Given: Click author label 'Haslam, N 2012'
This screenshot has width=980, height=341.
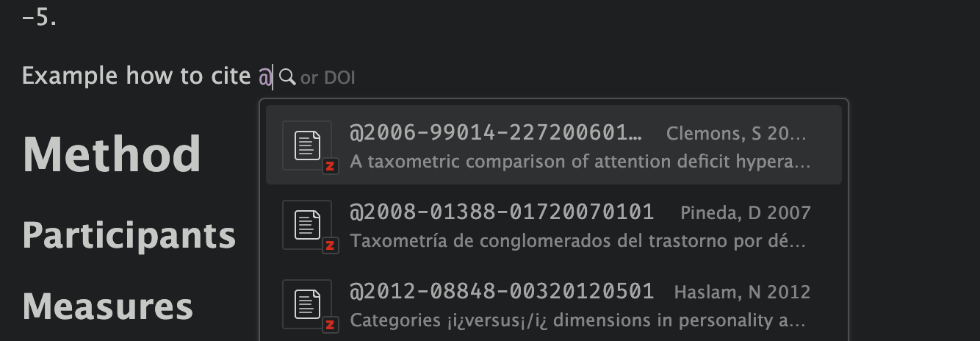Looking at the screenshot, I should tap(742, 292).
